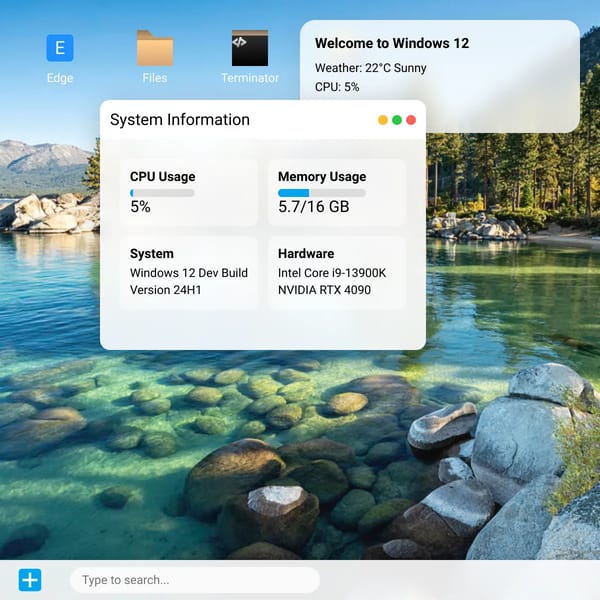Click the 'Hardware' card heading

pos(306,253)
